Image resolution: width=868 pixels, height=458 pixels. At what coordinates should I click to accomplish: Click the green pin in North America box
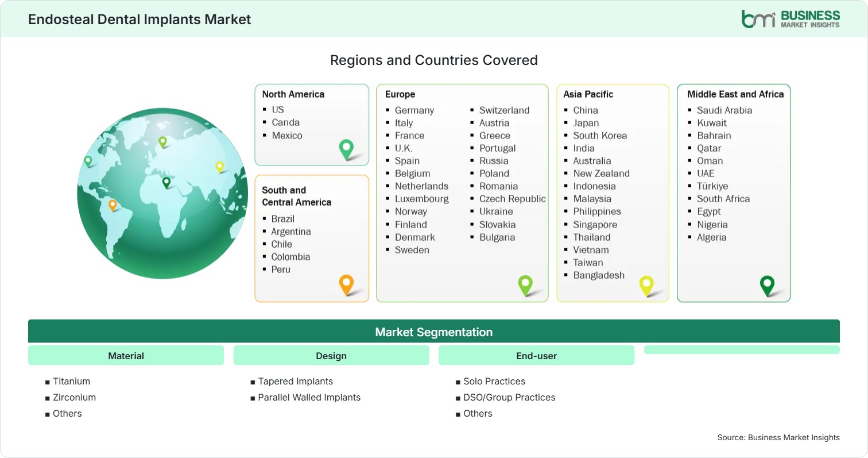[346, 149]
